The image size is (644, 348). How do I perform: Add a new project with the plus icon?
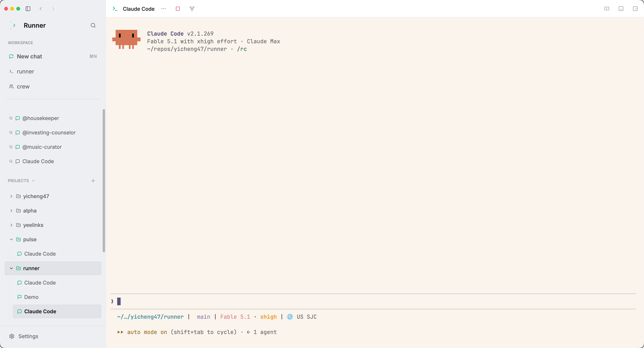tap(93, 181)
